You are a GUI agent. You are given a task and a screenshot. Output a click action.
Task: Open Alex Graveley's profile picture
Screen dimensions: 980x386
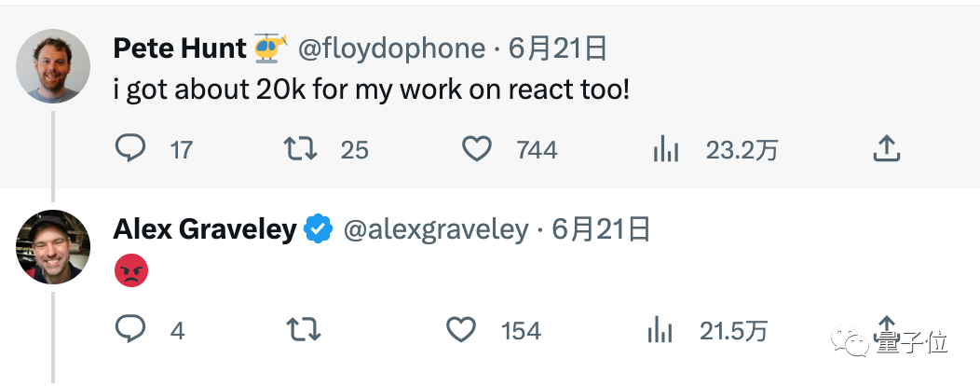[54, 246]
